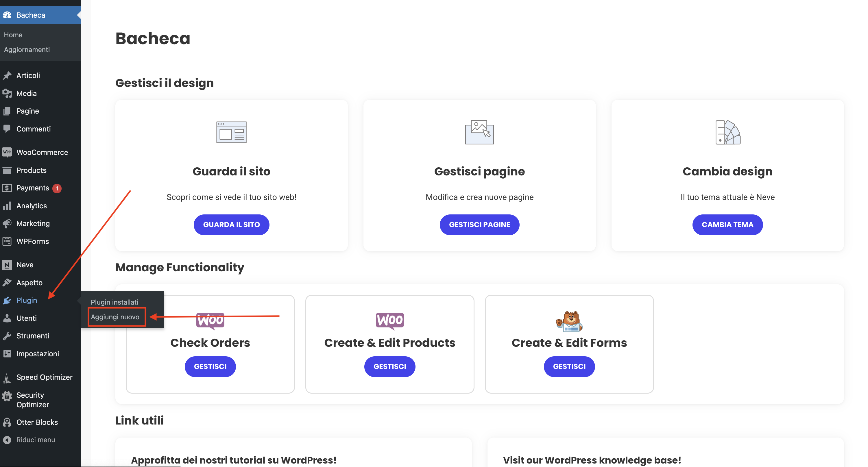Click the Otter Blocks icon
The image size is (868, 467).
pyautogui.click(x=8, y=422)
